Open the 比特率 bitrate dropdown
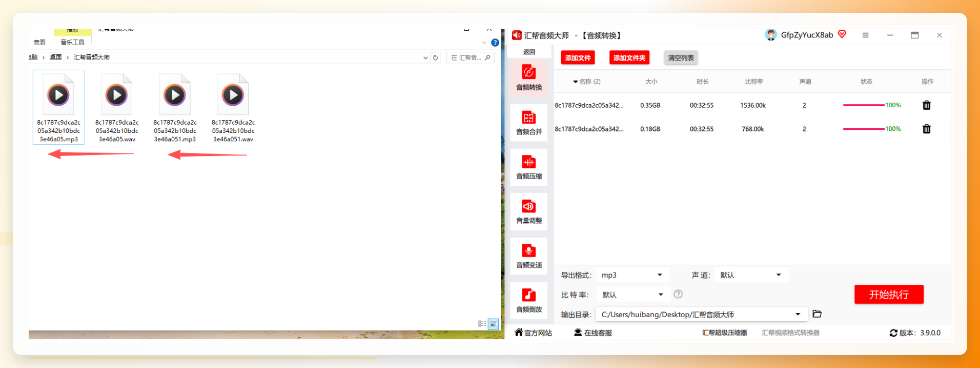This screenshot has width=980, height=368. 632,295
